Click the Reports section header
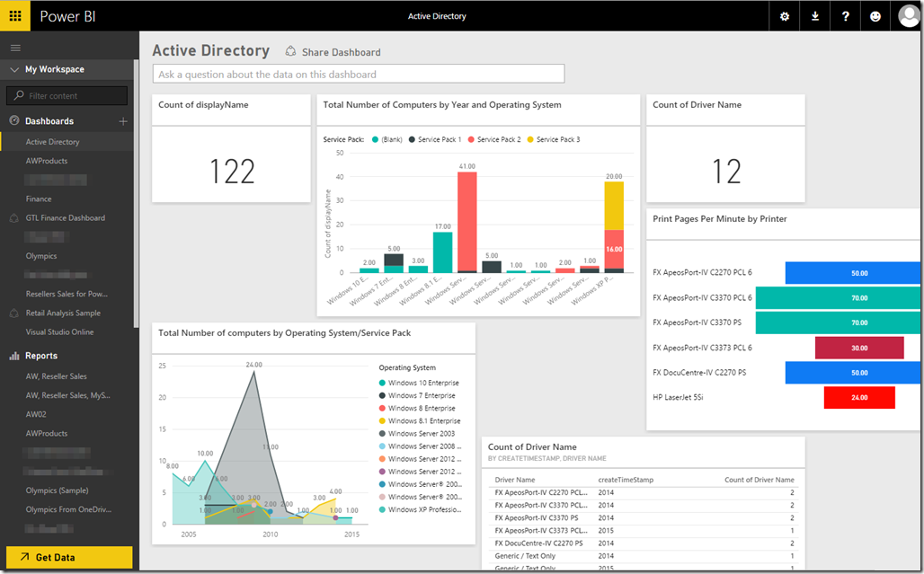 click(x=41, y=356)
